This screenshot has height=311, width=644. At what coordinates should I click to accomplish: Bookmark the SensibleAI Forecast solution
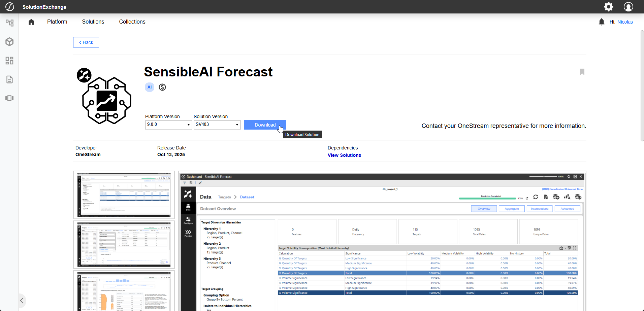point(582,72)
